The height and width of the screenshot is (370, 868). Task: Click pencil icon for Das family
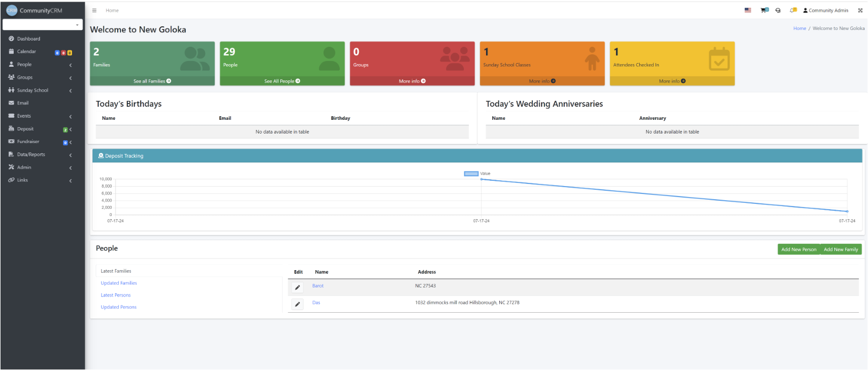(297, 304)
